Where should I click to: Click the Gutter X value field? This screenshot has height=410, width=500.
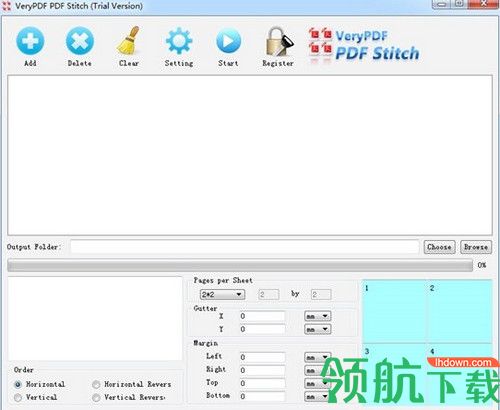tap(262, 316)
